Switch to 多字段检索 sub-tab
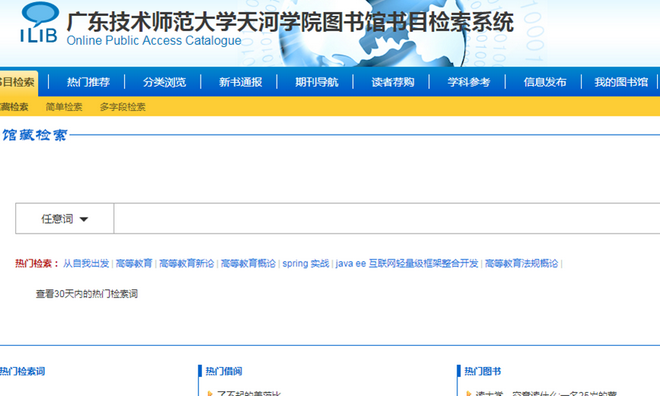 point(122,107)
